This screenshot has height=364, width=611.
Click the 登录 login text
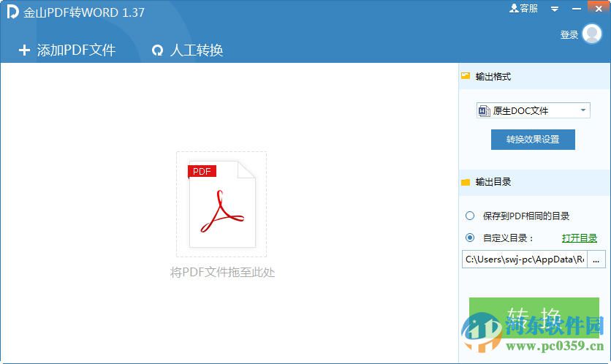point(569,34)
